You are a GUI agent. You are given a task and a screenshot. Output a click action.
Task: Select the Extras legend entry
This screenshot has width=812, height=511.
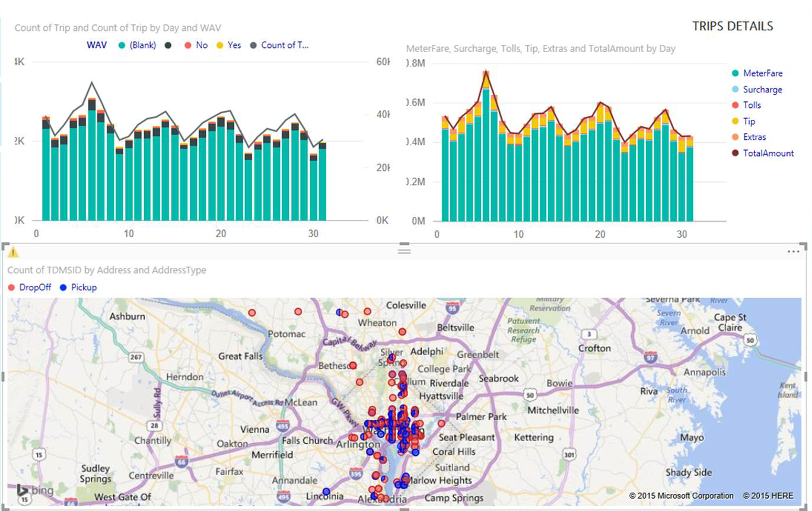point(749,137)
